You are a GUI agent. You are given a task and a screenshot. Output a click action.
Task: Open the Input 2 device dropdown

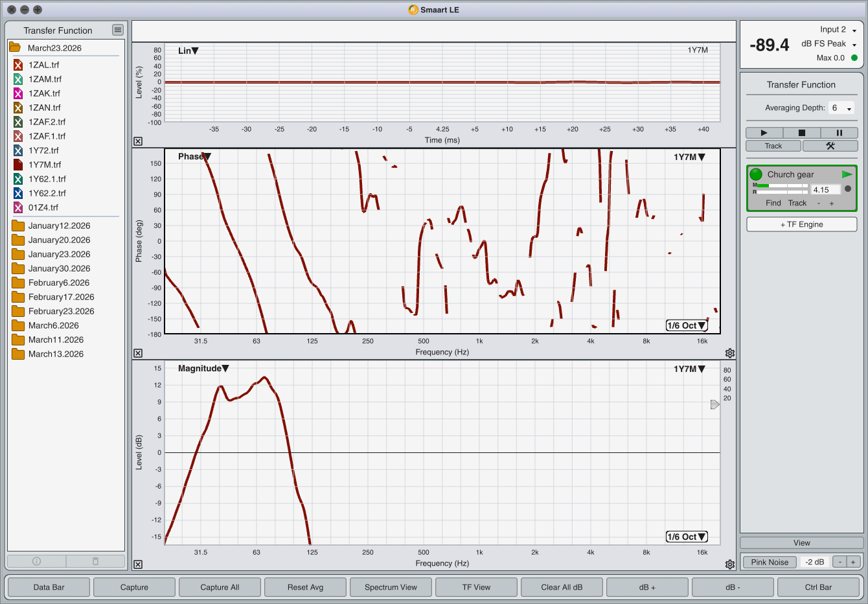point(838,30)
